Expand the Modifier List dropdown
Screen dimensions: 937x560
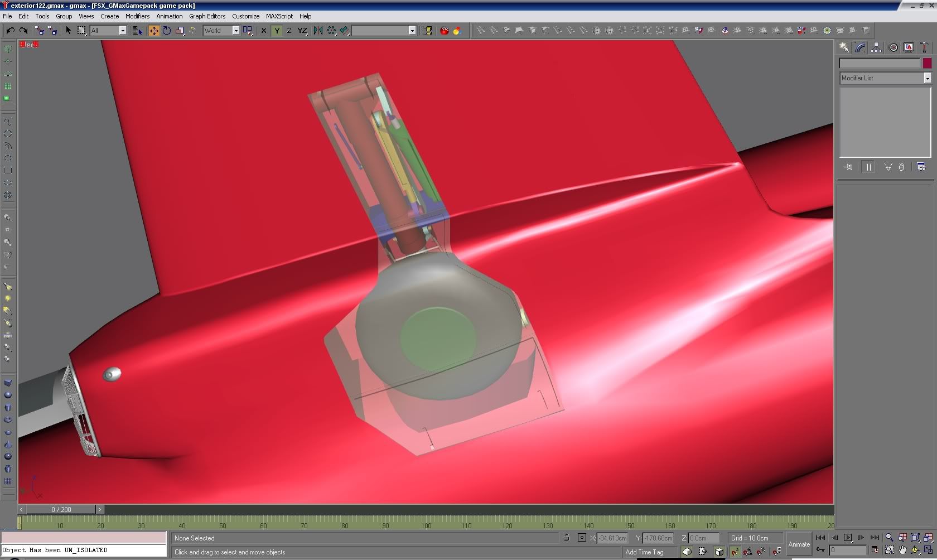coord(927,78)
